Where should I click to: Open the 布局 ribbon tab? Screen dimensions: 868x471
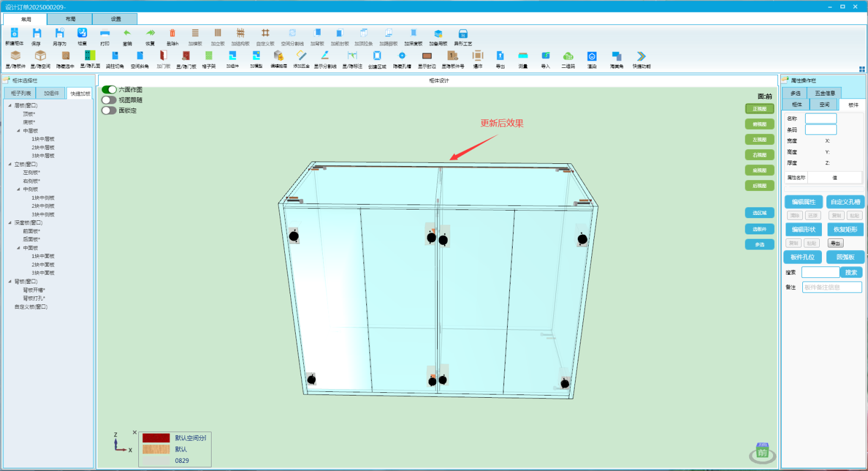(x=70, y=19)
